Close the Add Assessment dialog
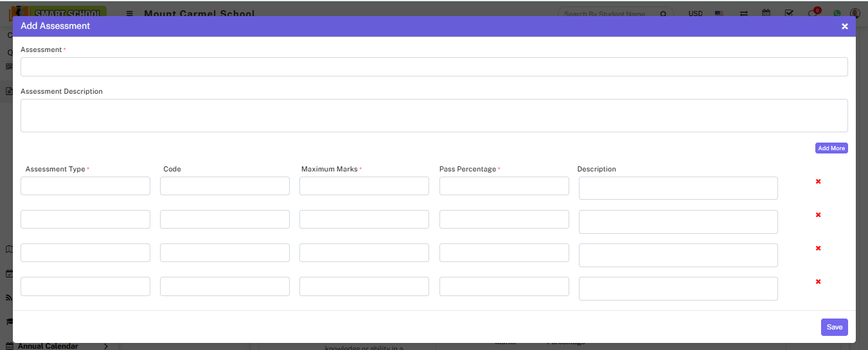868x350 pixels. point(844,26)
